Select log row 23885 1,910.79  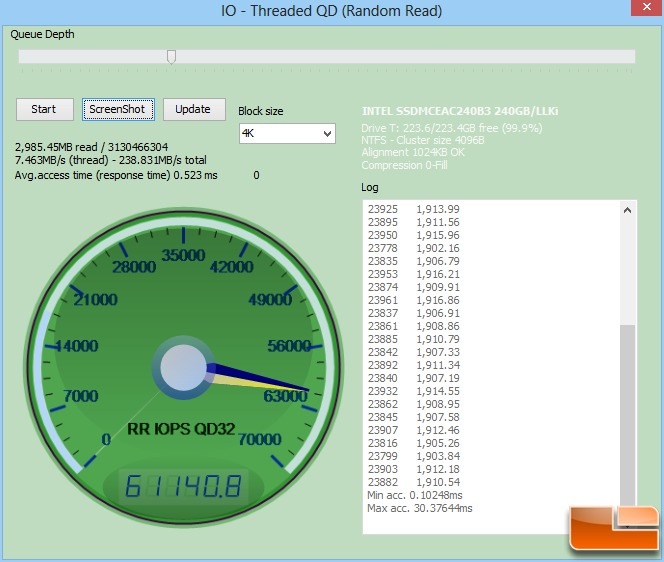(413, 339)
